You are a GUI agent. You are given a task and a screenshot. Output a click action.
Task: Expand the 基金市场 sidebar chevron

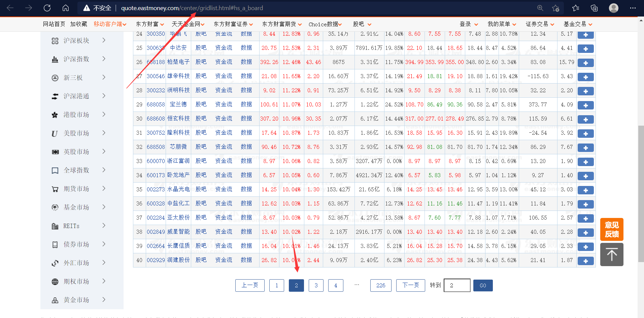(x=104, y=207)
